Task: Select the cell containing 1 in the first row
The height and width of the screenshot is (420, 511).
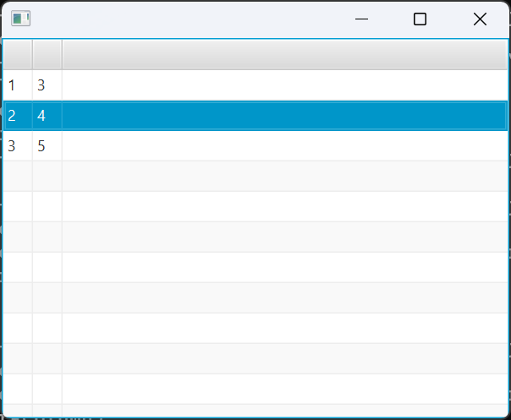Action: pos(12,85)
